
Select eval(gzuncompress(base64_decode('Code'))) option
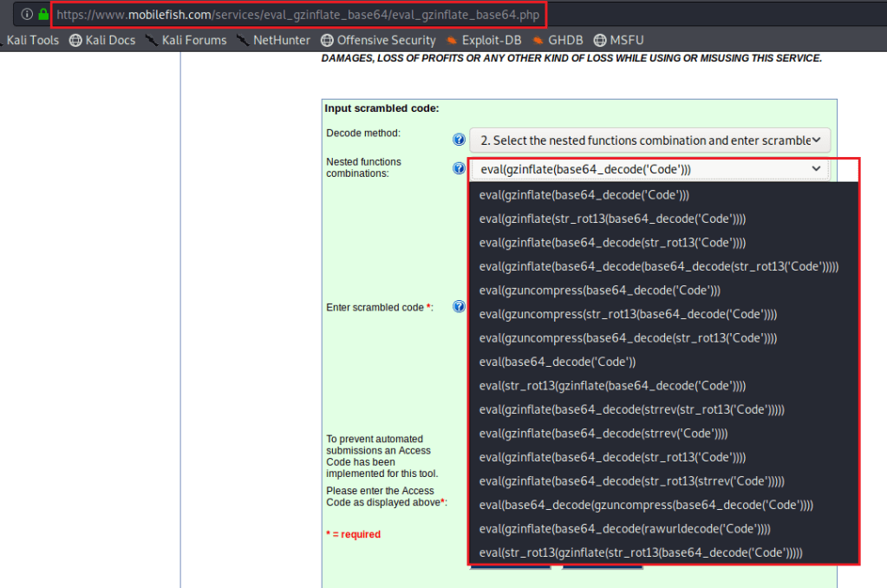click(599, 291)
